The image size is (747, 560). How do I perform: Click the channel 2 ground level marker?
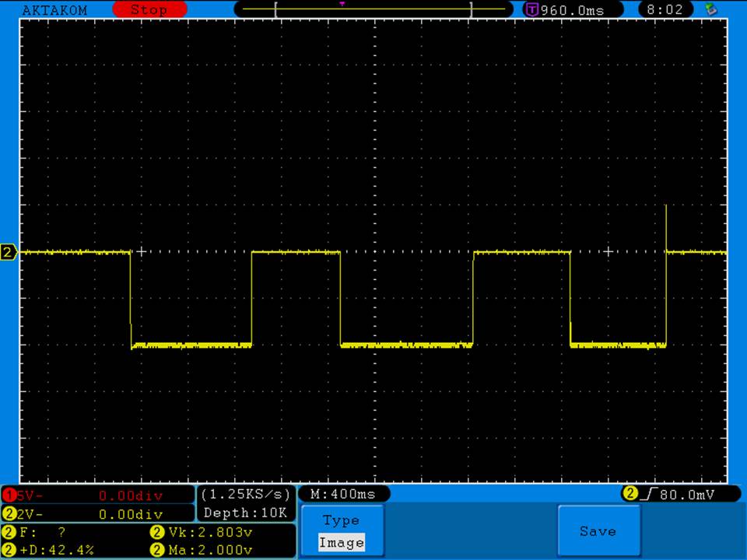[x=9, y=252]
